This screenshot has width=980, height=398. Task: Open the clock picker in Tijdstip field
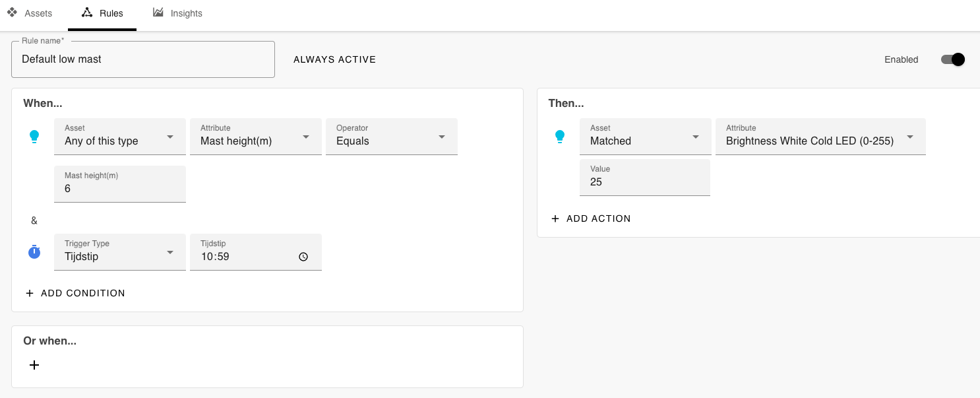click(x=303, y=257)
